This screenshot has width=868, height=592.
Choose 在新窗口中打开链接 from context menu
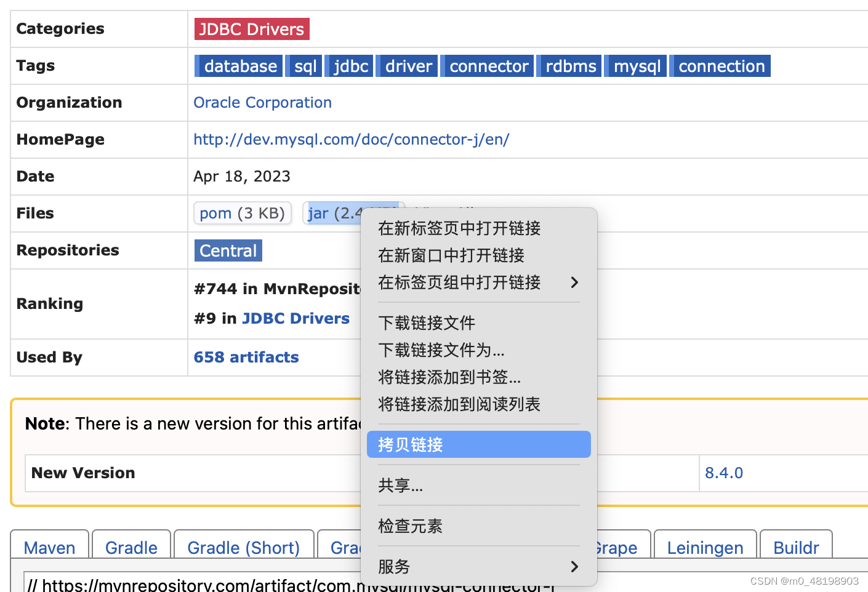tap(478, 255)
